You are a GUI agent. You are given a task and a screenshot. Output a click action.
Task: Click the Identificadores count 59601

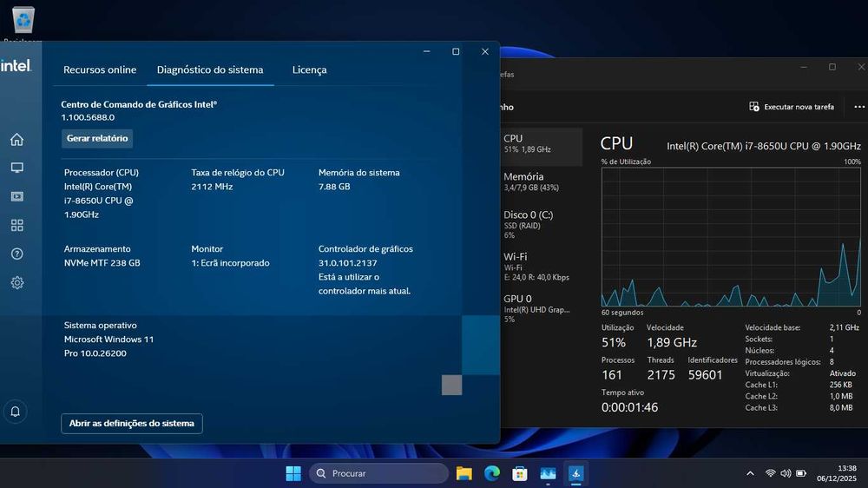(705, 375)
